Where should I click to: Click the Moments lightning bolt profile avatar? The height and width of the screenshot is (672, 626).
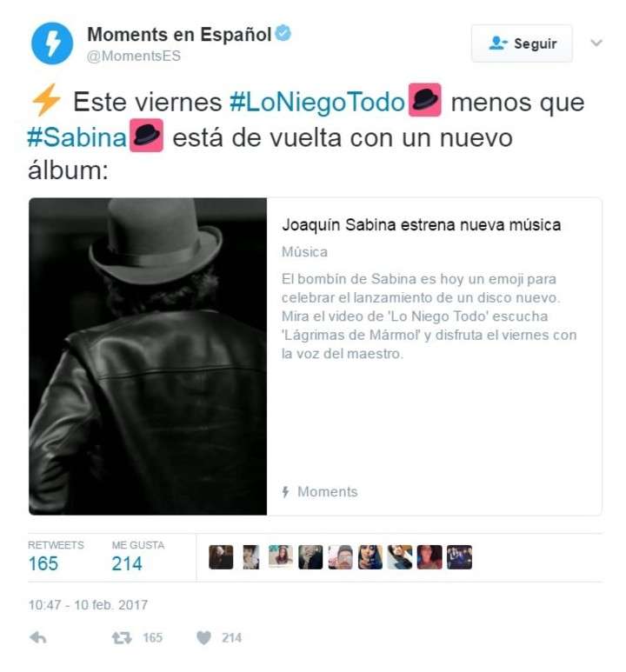coord(52,43)
